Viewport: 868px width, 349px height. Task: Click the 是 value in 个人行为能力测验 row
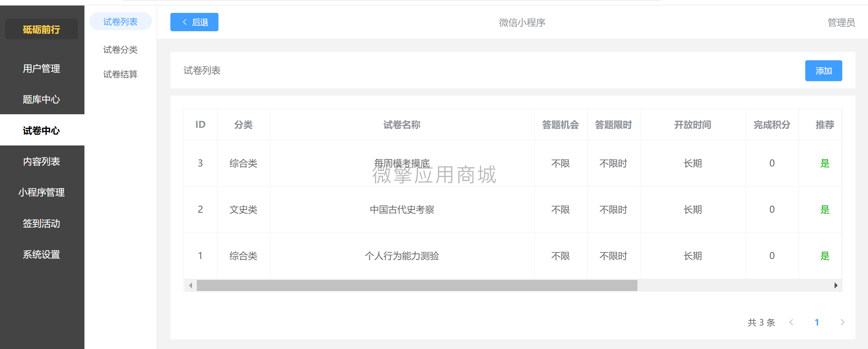click(x=825, y=256)
